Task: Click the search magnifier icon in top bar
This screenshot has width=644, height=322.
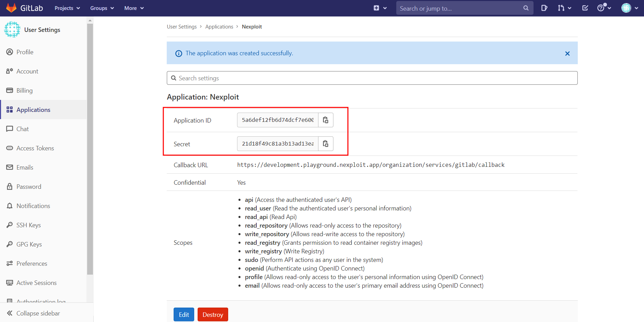Action: pos(526,8)
